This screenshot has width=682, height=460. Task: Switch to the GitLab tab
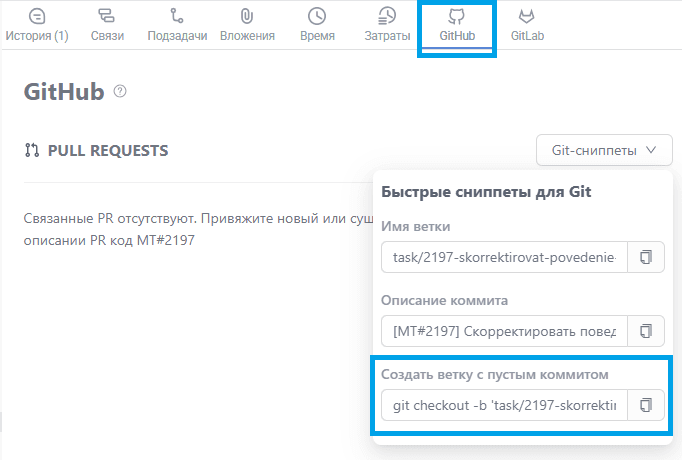point(527,25)
